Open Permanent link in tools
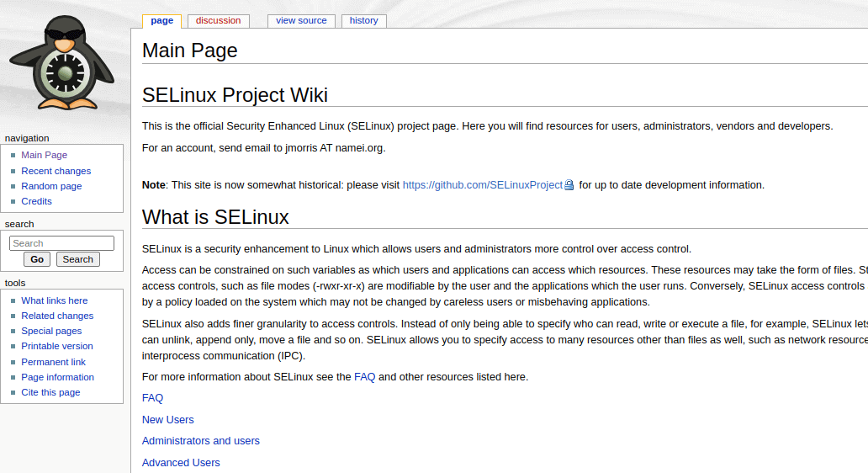 53,362
